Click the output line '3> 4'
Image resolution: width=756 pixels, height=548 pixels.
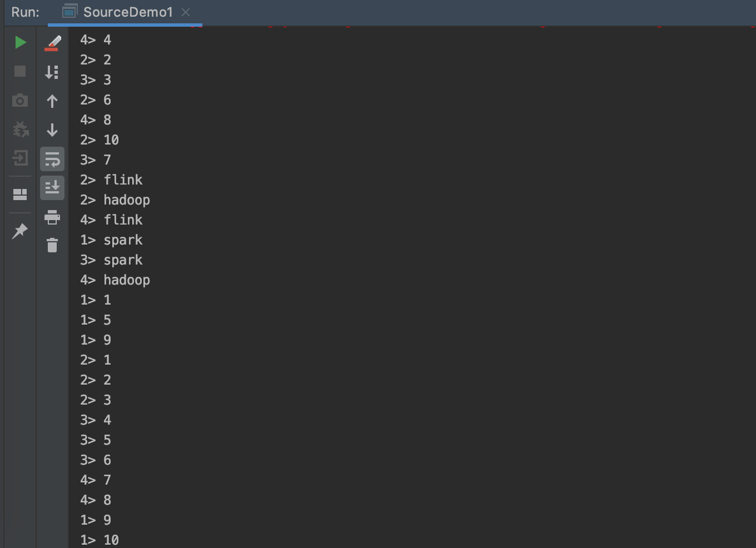pos(96,420)
